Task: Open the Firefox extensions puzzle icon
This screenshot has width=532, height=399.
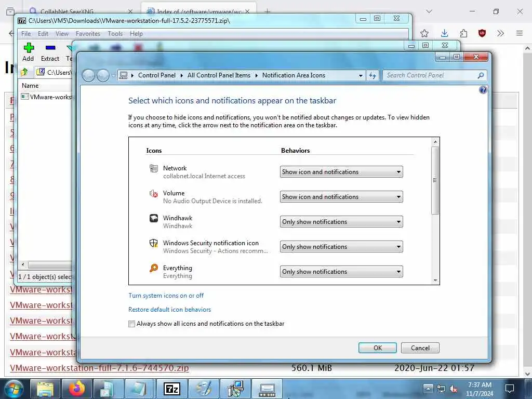Action: click(x=463, y=33)
